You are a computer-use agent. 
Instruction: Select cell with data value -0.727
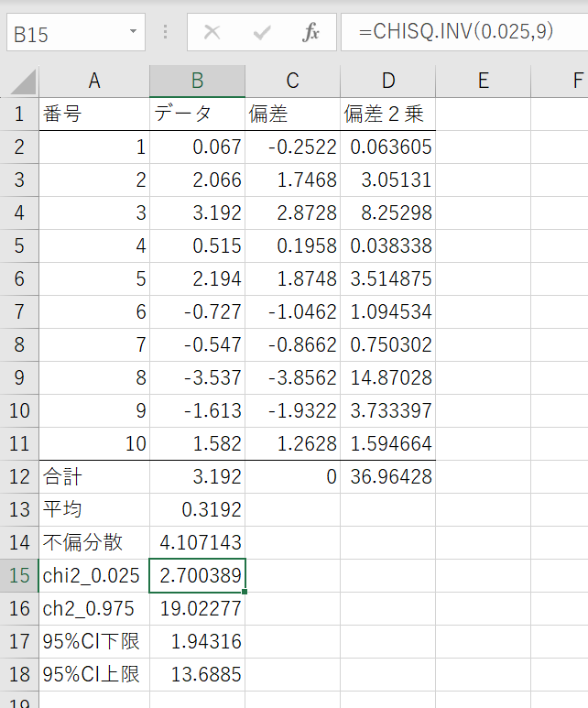tap(197, 312)
